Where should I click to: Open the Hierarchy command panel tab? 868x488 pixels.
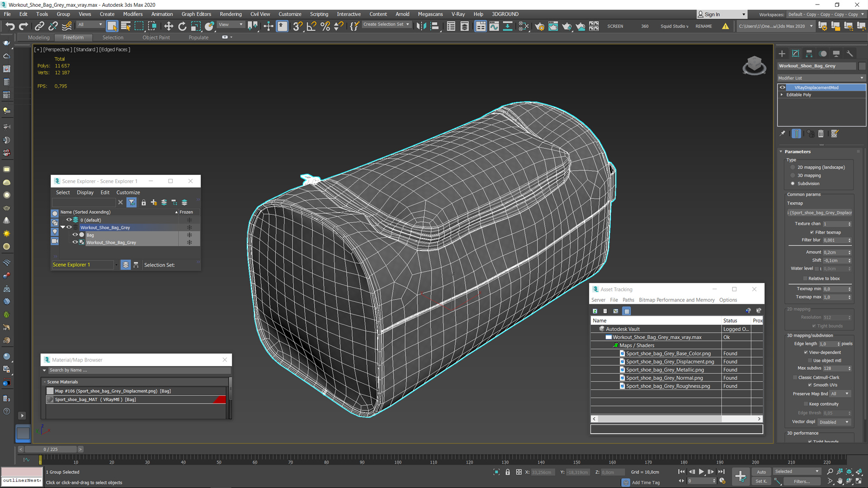(x=809, y=54)
